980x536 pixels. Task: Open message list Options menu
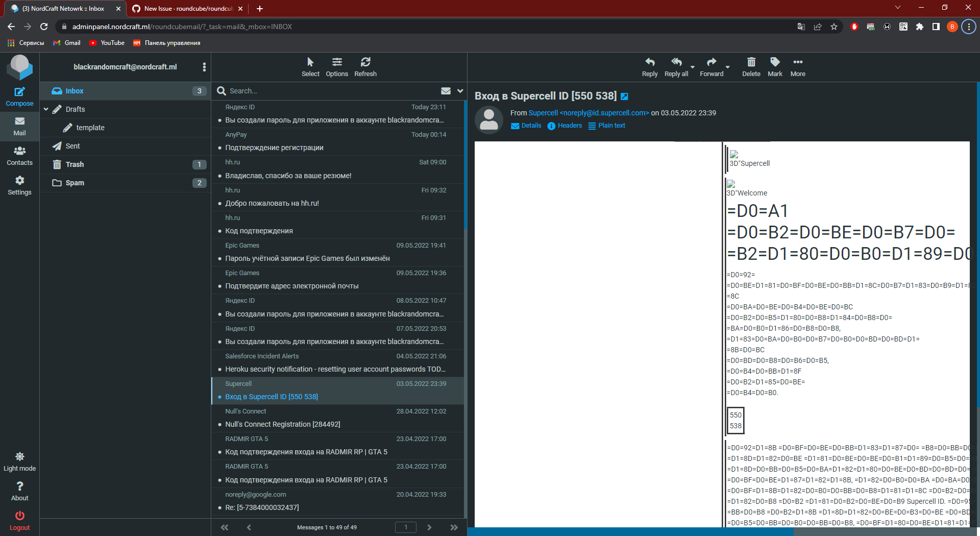(x=337, y=66)
